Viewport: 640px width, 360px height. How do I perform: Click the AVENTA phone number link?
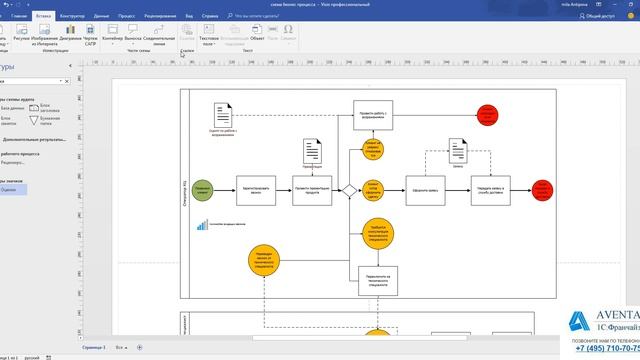click(608, 348)
